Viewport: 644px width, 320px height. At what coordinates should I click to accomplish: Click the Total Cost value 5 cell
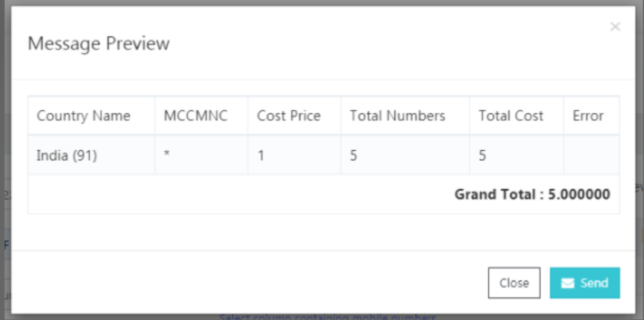[482, 155]
